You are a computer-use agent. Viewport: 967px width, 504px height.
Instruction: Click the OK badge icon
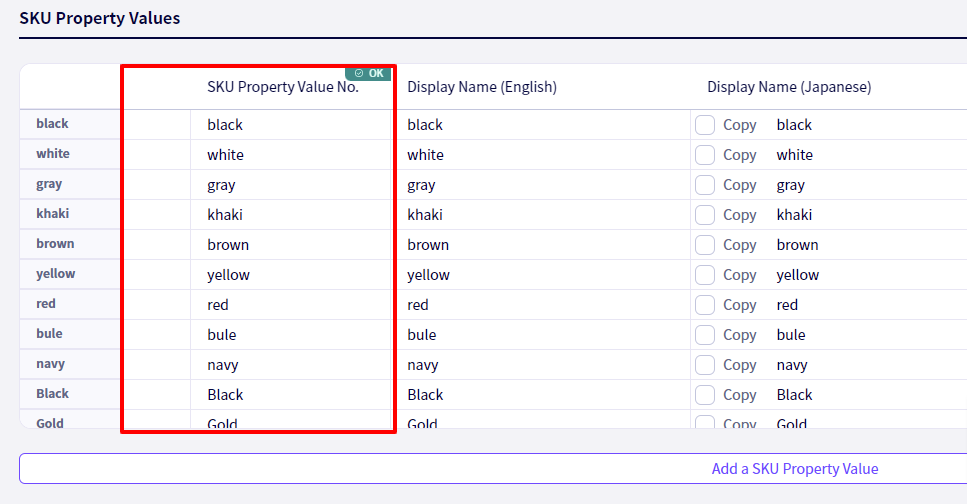[x=359, y=73]
